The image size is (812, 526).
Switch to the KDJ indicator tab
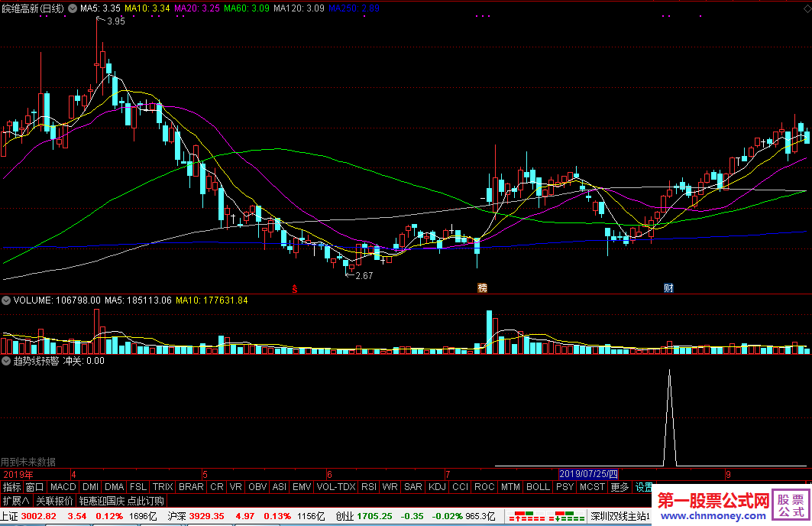tap(438, 487)
